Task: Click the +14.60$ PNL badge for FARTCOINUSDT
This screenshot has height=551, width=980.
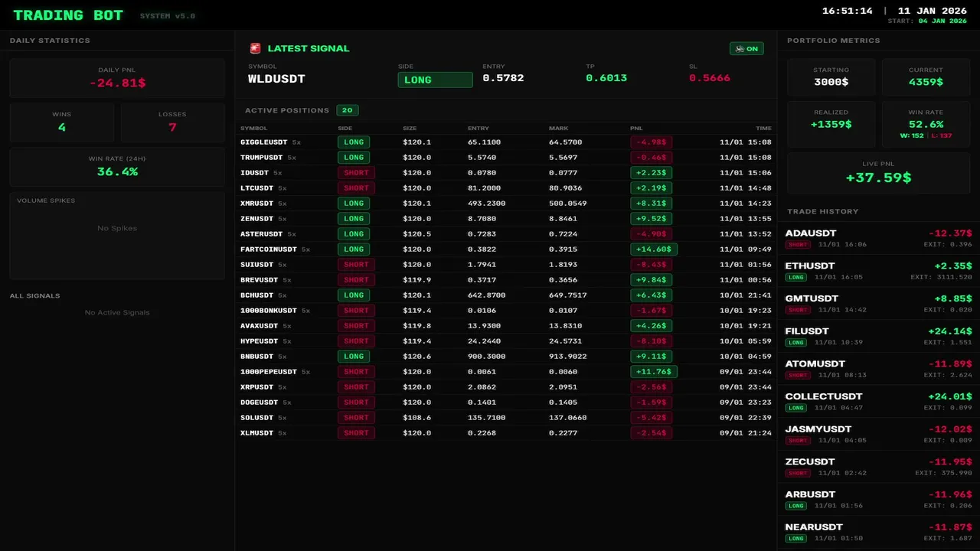Action: click(653, 249)
